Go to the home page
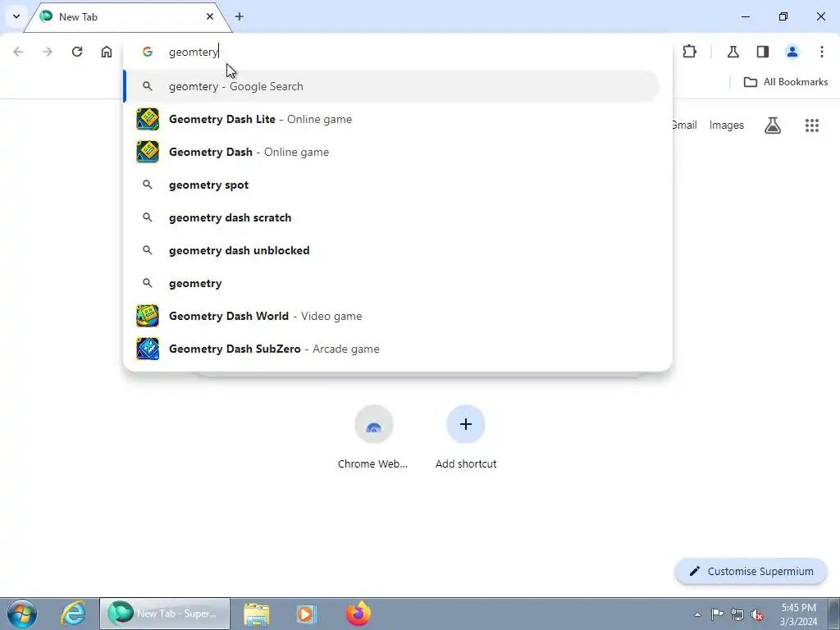This screenshot has width=840, height=630. pos(107,52)
